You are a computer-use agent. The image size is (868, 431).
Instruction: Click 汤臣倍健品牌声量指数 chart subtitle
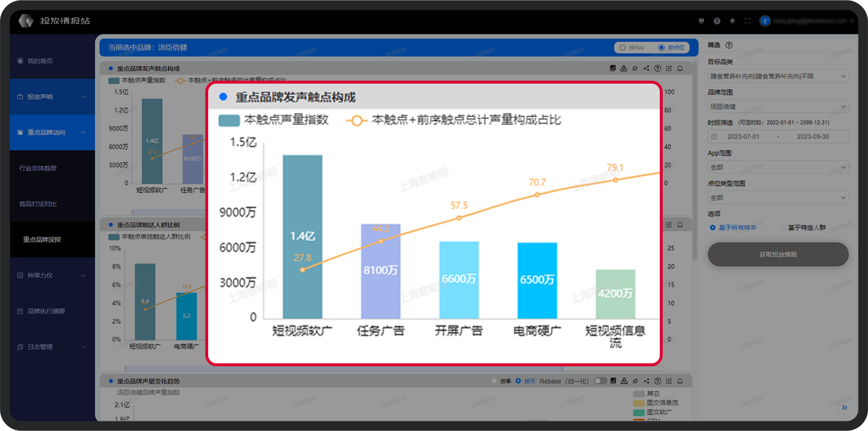tap(148, 392)
